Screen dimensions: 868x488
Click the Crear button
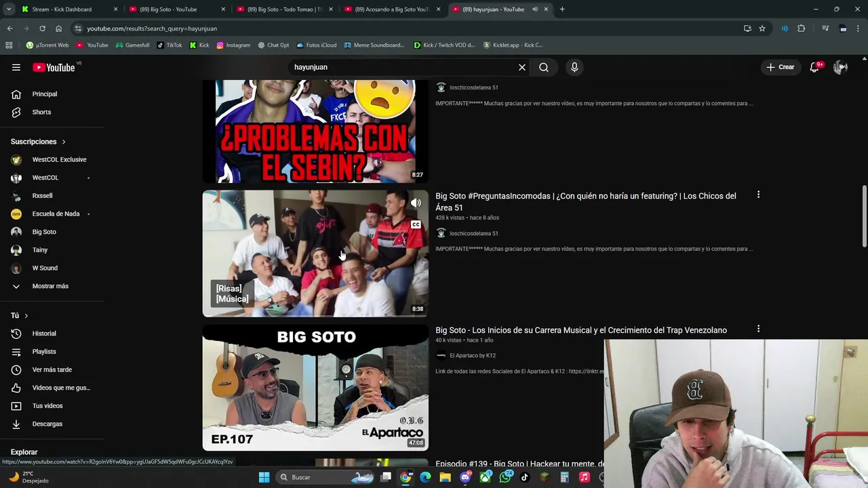781,67
